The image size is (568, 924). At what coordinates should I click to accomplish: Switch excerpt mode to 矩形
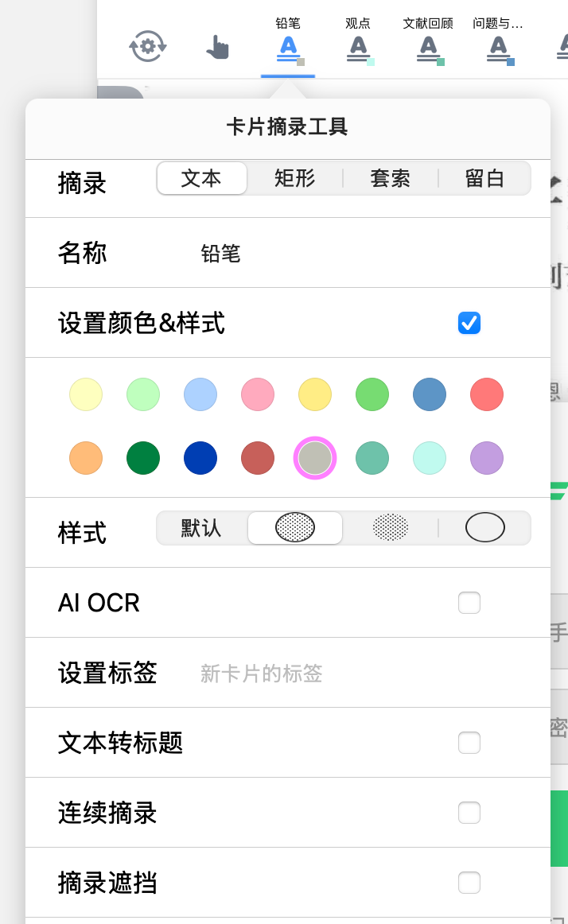click(x=295, y=178)
